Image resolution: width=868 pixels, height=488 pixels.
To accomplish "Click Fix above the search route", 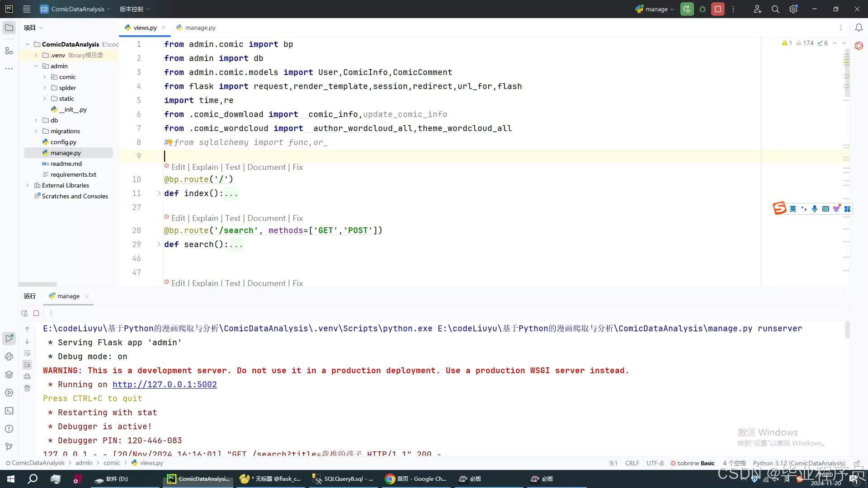I will [297, 218].
